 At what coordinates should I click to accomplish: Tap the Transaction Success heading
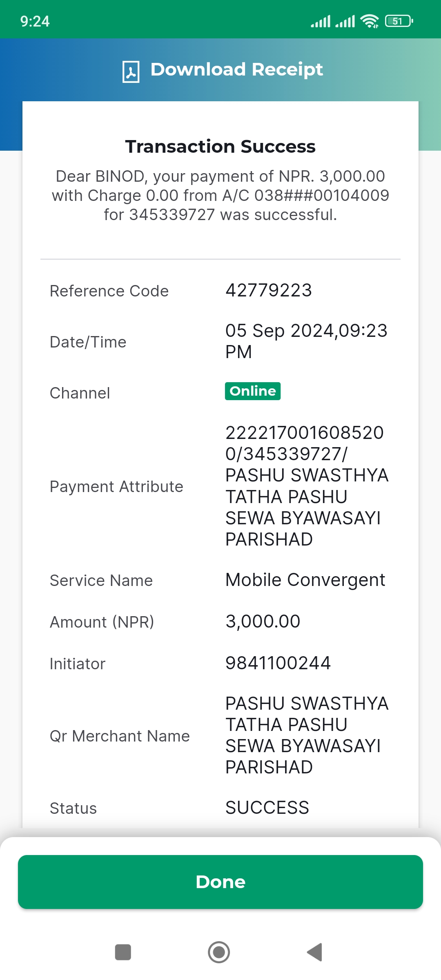tap(220, 147)
